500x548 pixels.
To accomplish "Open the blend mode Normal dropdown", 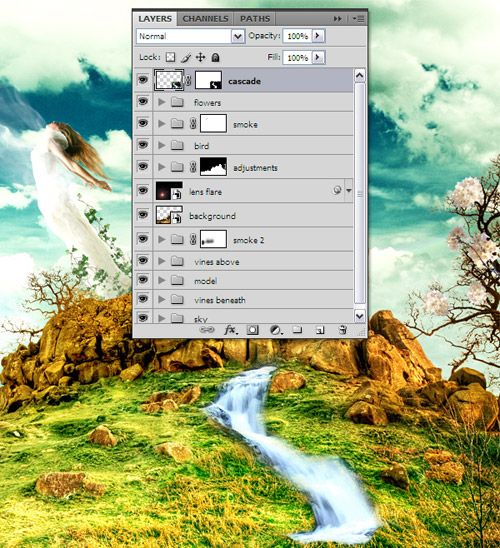I will point(190,36).
